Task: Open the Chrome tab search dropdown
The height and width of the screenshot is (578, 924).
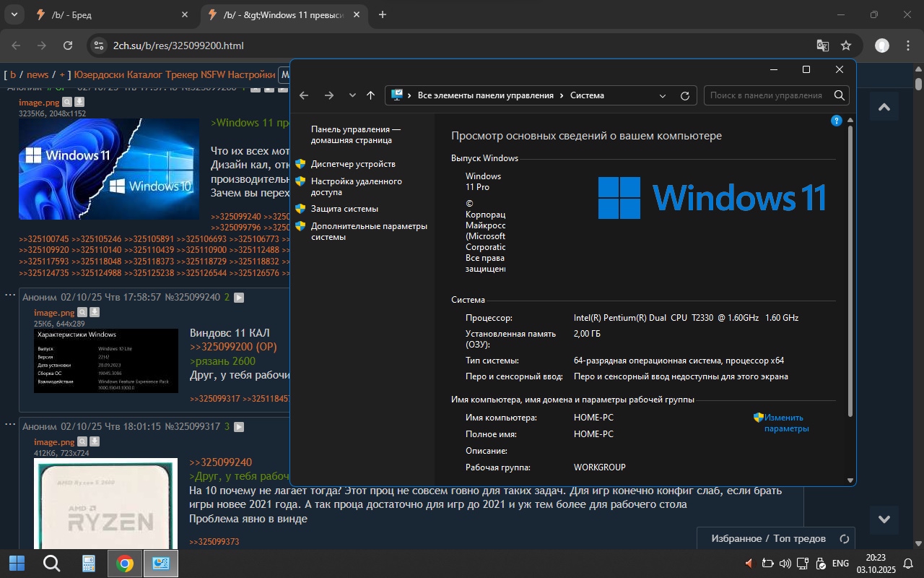Action: coord(14,14)
